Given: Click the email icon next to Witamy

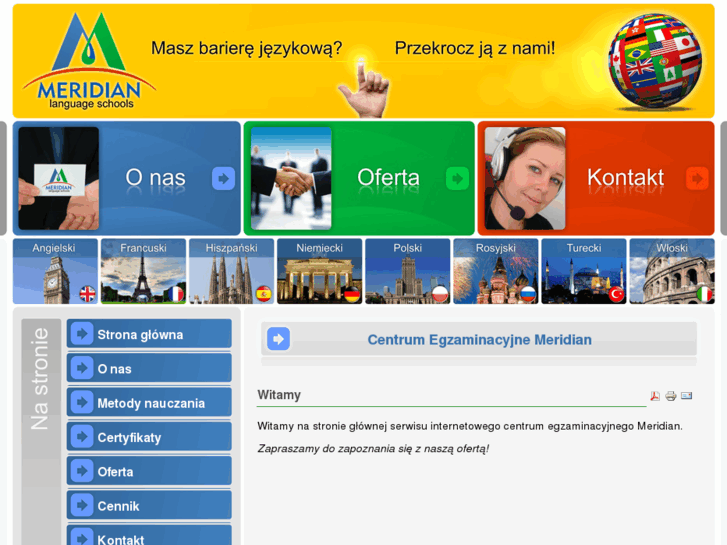Looking at the screenshot, I should (686, 396).
